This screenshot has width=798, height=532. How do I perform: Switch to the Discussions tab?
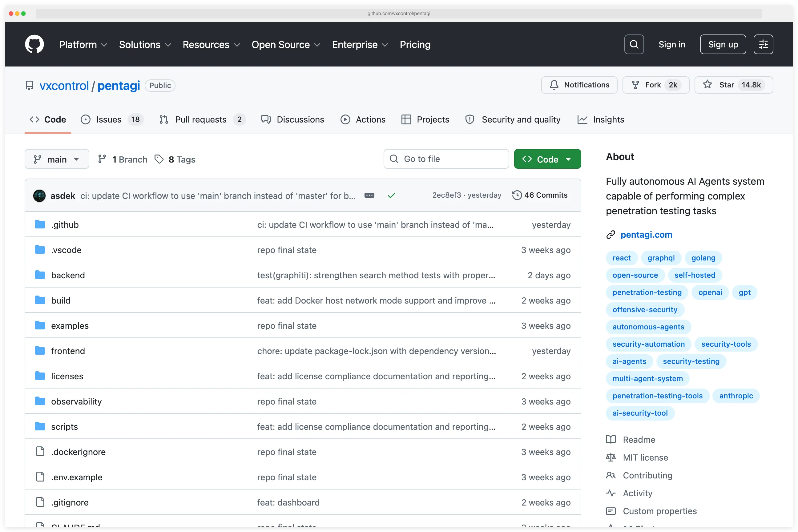click(292, 119)
